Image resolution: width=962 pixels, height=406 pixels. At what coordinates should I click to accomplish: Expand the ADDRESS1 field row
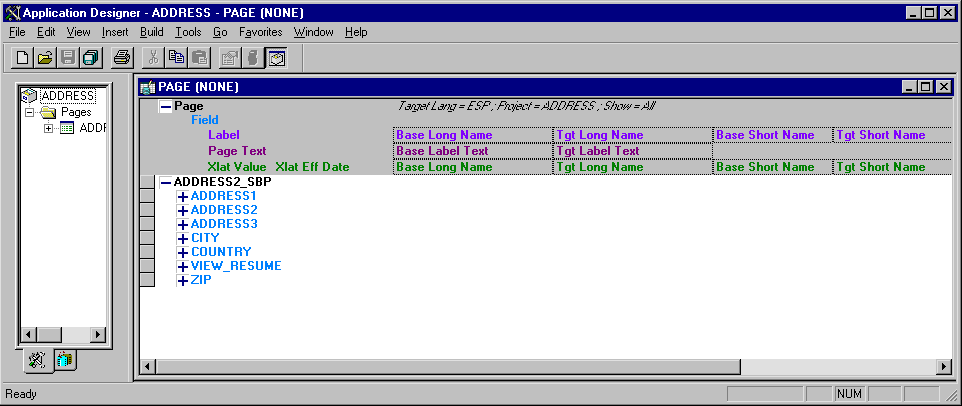point(182,196)
